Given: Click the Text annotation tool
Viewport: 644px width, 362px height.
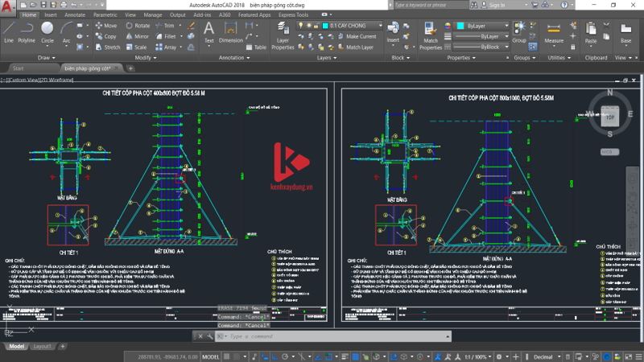Looking at the screenshot, I should 208,31.
